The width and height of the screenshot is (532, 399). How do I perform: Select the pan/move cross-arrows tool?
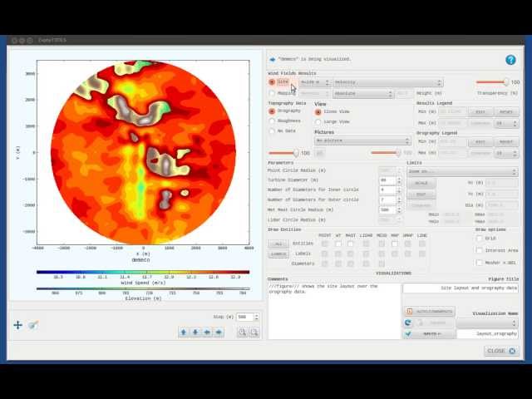coord(17,325)
